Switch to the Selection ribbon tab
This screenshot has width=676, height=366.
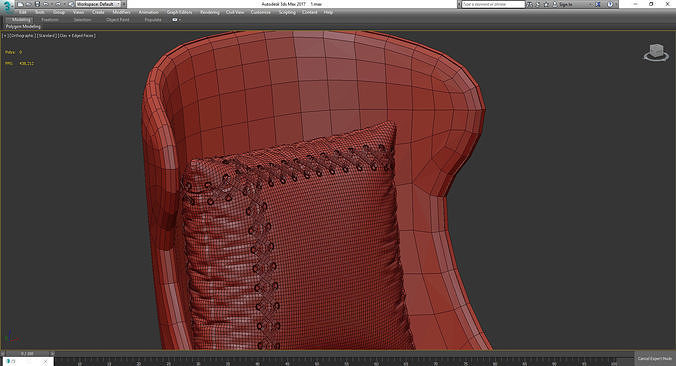[82, 19]
